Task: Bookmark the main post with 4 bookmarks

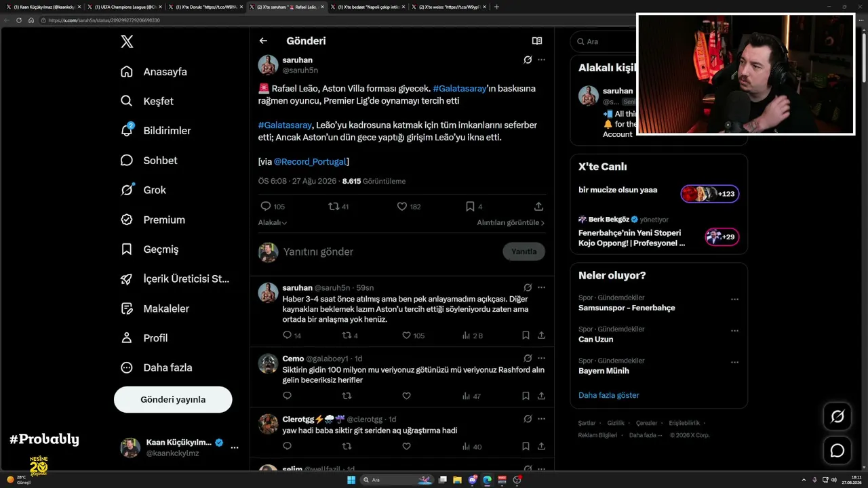Action: click(470, 206)
